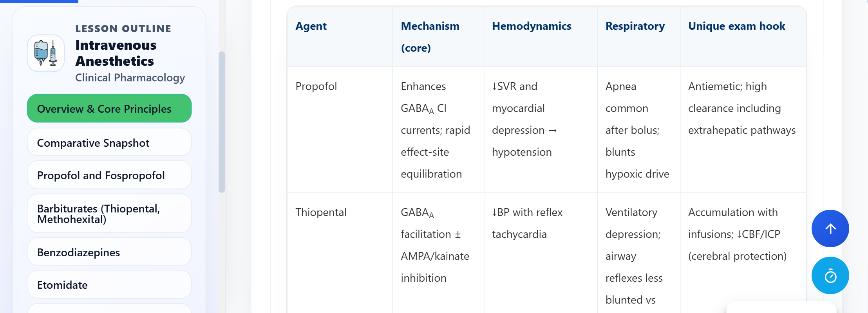Screen dimensions: 868x313
Task: Click the Agent column header
Action: pyautogui.click(x=311, y=26)
